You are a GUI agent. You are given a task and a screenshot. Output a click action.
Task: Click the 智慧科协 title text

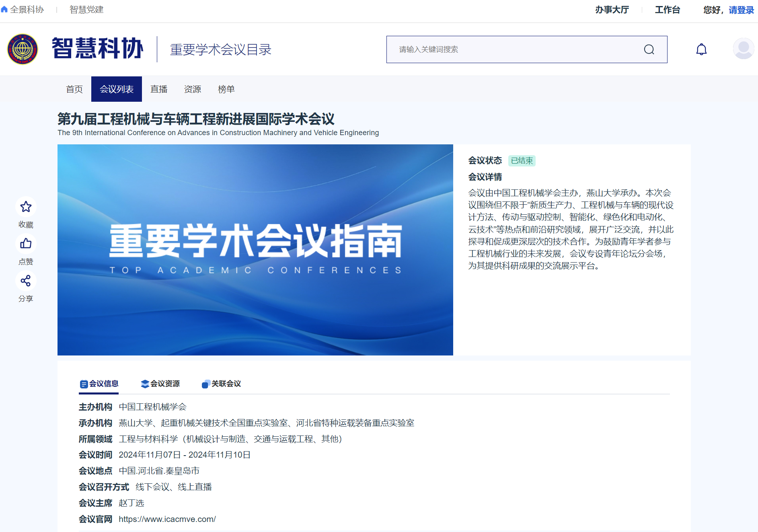[97, 49]
